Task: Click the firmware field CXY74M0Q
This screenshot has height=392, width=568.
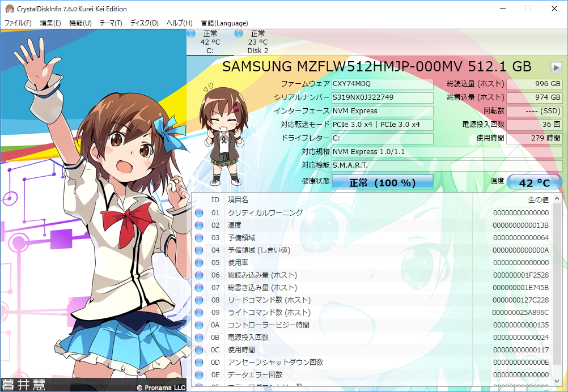Action: 383,84
